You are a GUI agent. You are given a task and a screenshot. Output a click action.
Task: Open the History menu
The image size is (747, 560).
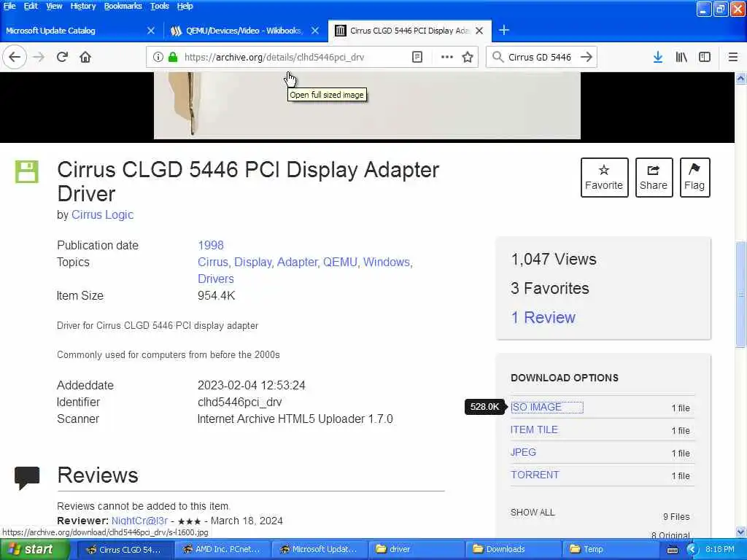tap(83, 6)
